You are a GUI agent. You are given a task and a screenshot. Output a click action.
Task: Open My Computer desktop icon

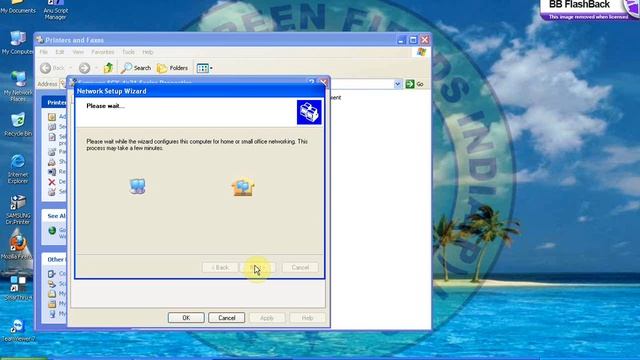18,43
